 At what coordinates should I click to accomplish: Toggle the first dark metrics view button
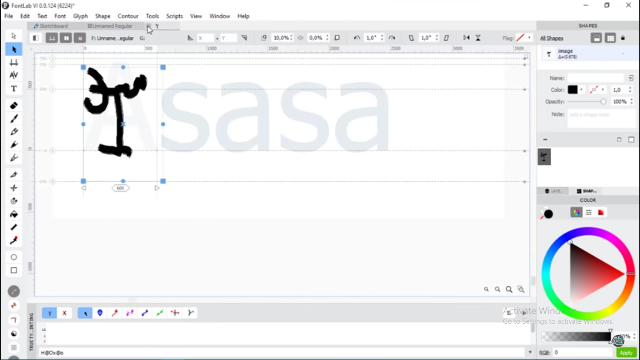51,38
